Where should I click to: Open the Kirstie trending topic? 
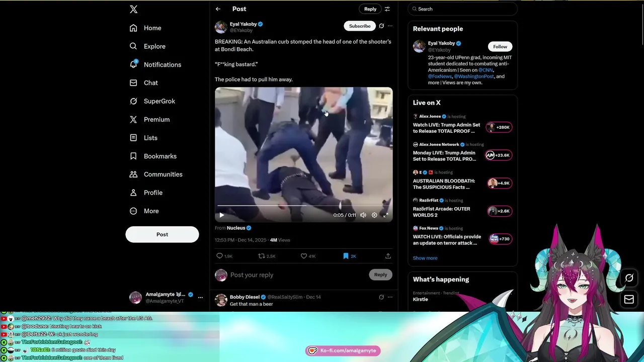(421, 299)
